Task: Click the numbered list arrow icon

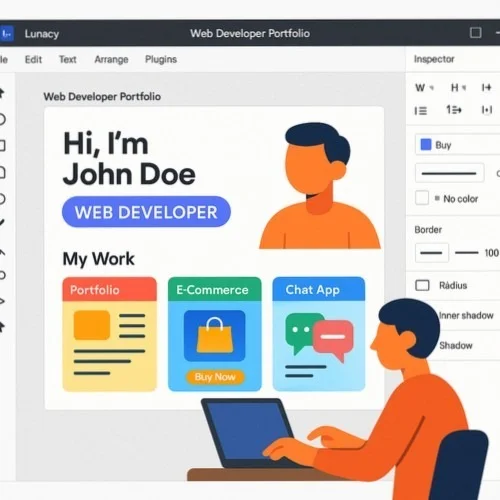Action: 454,109
